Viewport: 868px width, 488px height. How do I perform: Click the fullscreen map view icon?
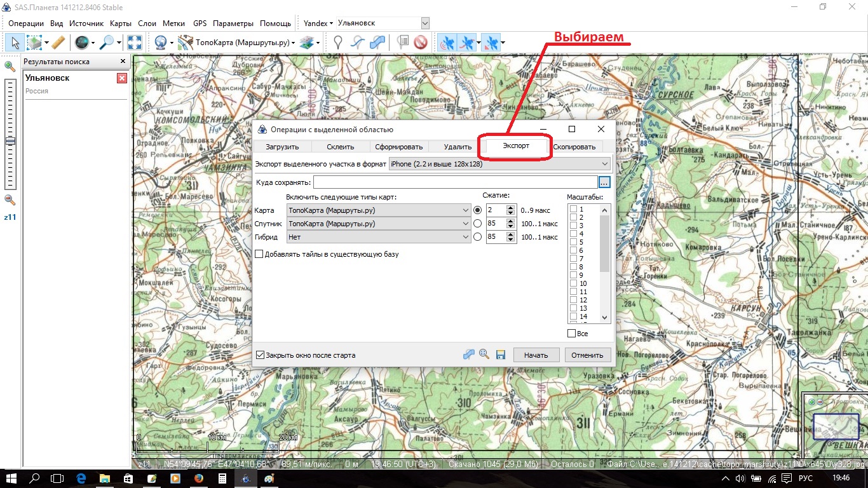click(134, 43)
